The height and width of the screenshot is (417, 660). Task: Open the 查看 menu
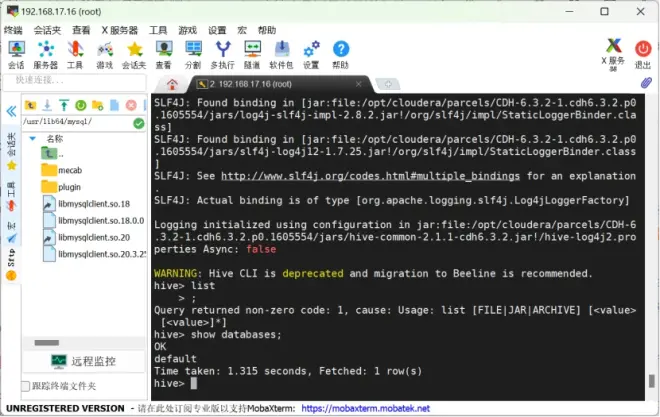click(x=81, y=30)
